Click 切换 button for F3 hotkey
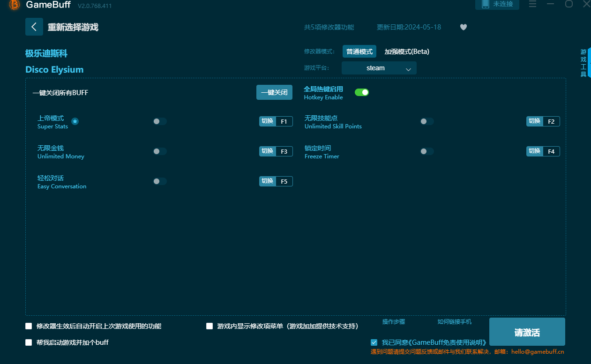This screenshot has width=591, height=364. click(x=268, y=151)
